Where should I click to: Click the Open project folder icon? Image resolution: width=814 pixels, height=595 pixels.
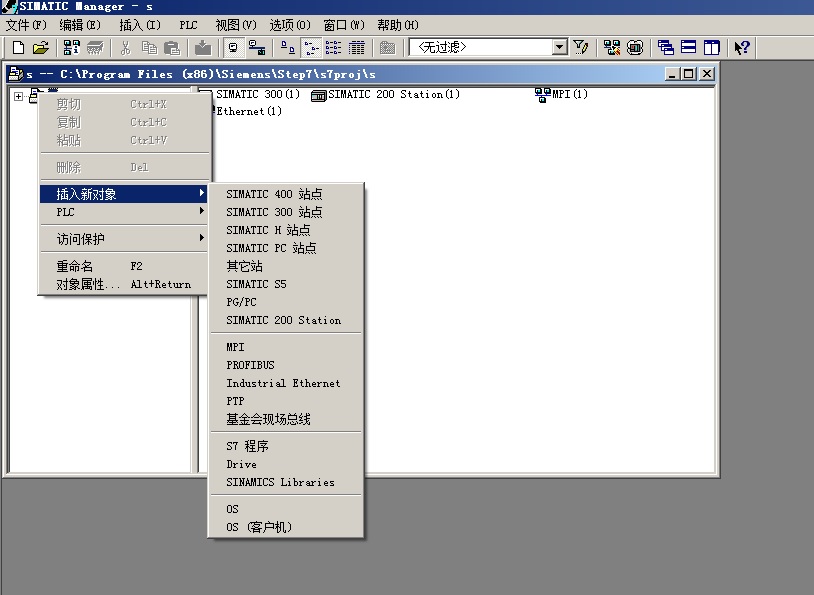pos(40,47)
